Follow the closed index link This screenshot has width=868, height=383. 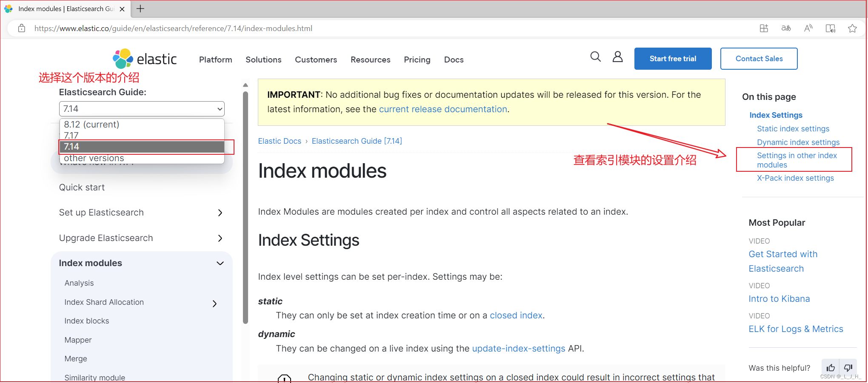(516, 315)
